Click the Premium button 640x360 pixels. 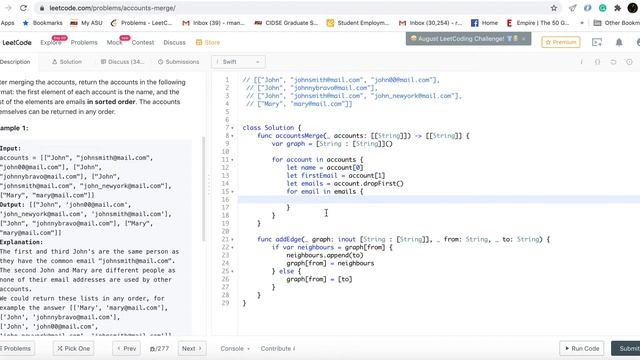pos(561,42)
